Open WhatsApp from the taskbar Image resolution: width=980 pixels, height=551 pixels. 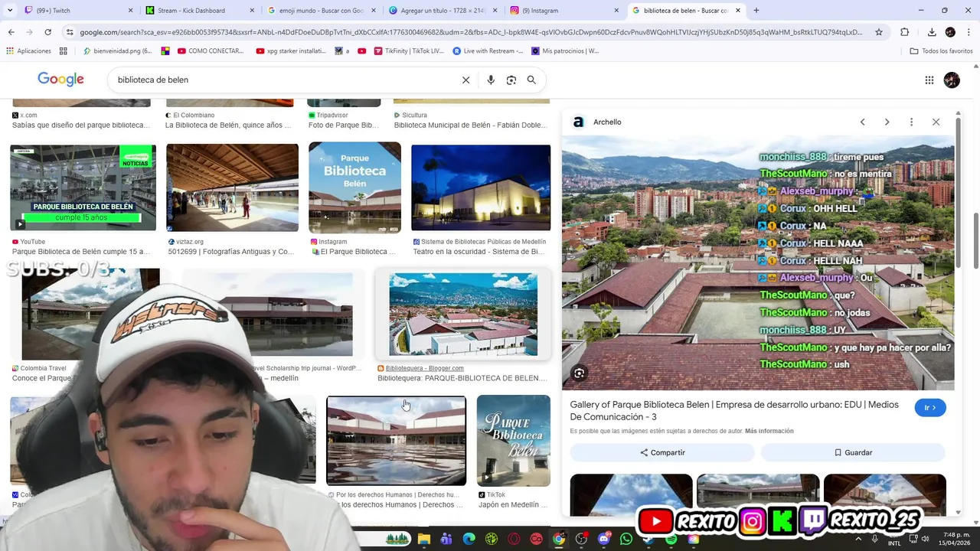(626, 539)
